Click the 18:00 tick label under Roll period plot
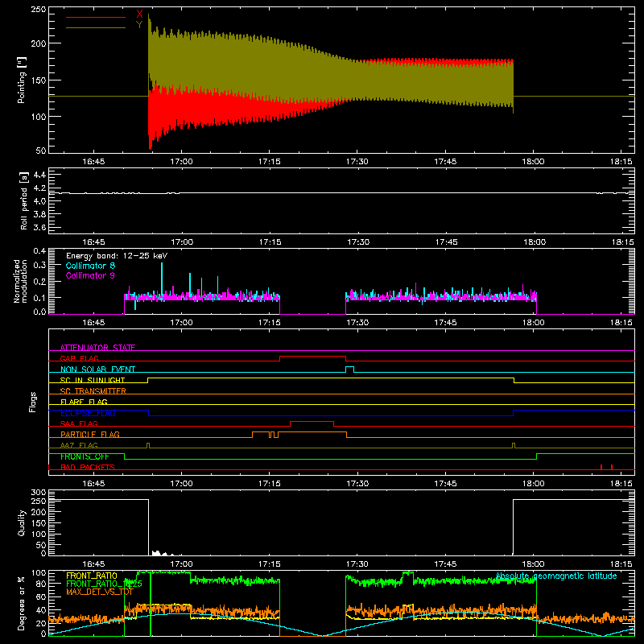 coord(535,242)
